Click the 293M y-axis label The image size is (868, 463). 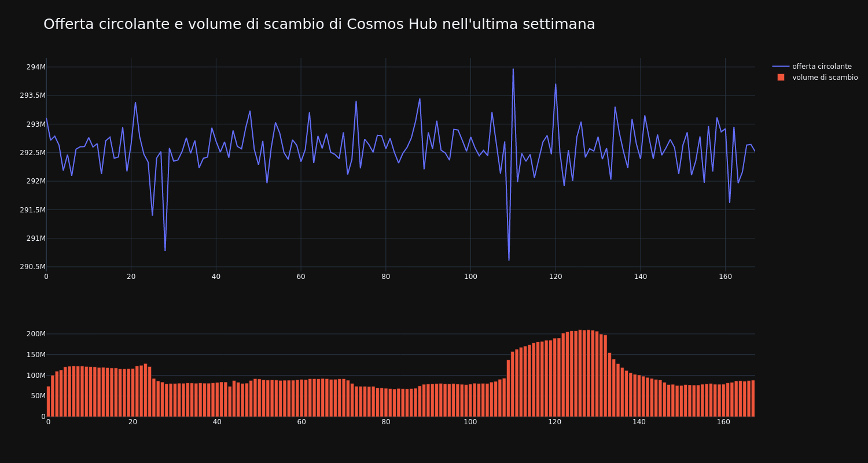(x=36, y=124)
